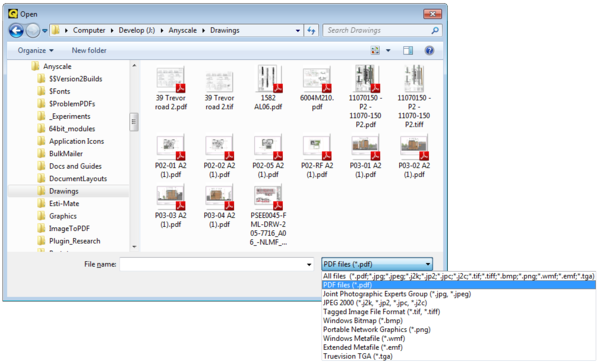
Task: Open help with the question mark icon
Action: click(429, 51)
